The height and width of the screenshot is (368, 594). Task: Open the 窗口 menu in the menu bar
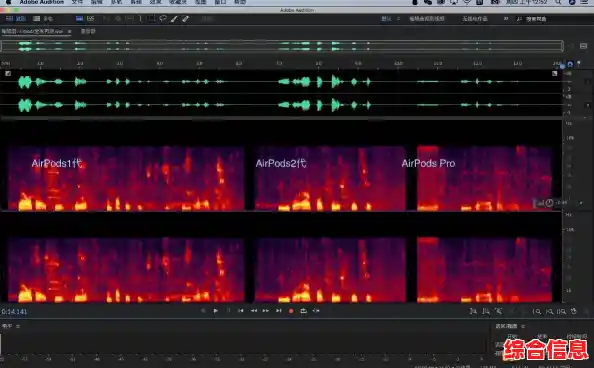220,2
